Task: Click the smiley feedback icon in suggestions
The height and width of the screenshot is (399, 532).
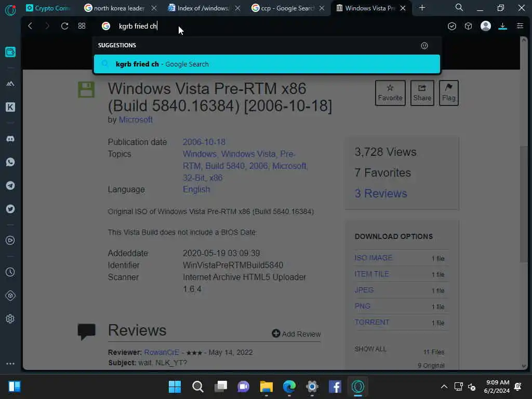Action: click(x=424, y=46)
